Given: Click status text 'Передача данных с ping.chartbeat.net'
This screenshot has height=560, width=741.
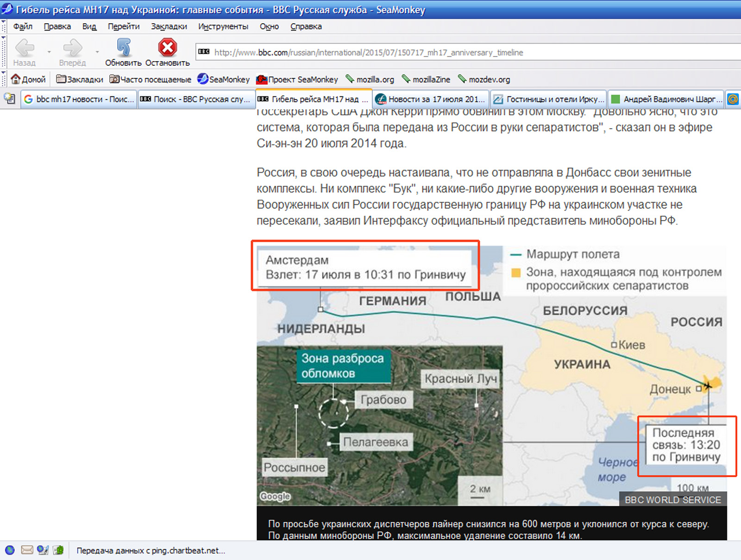Looking at the screenshot, I should (151, 551).
